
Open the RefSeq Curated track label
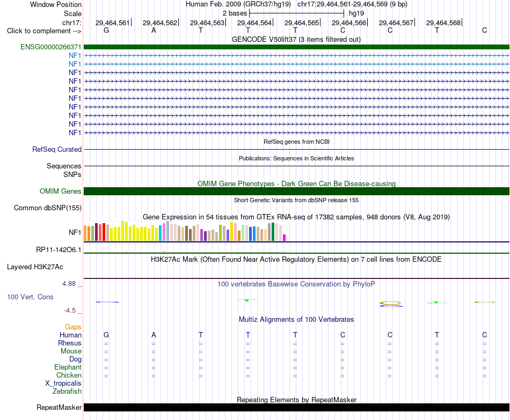[56, 149]
